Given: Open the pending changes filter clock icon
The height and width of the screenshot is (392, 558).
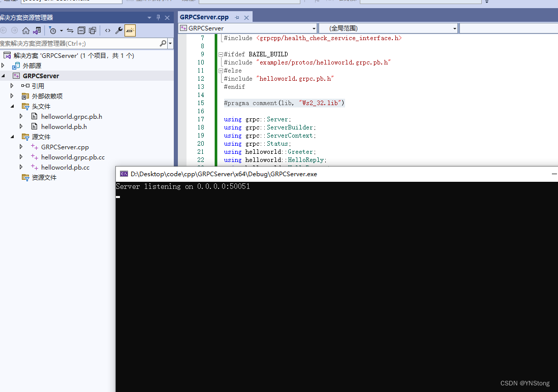Looking at the screenshot, I should pyautogui.click(x=53, y=31).
